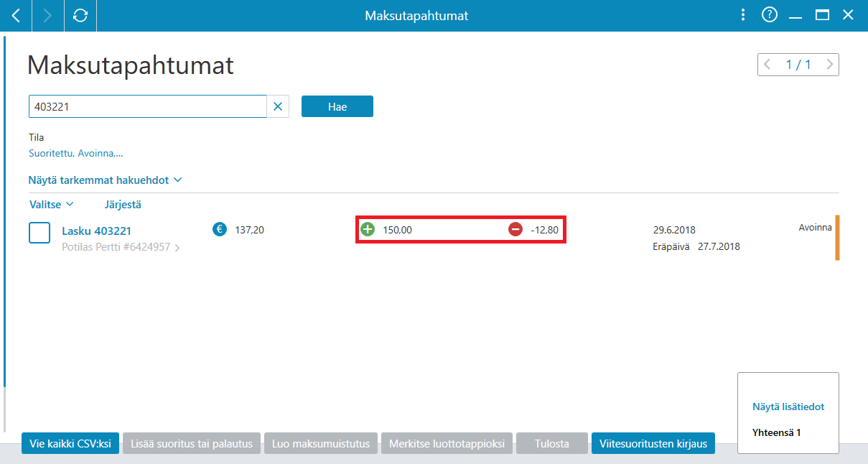Click Näytä lisätiedot link
The image size is (868, 464).
pos(788,407)
